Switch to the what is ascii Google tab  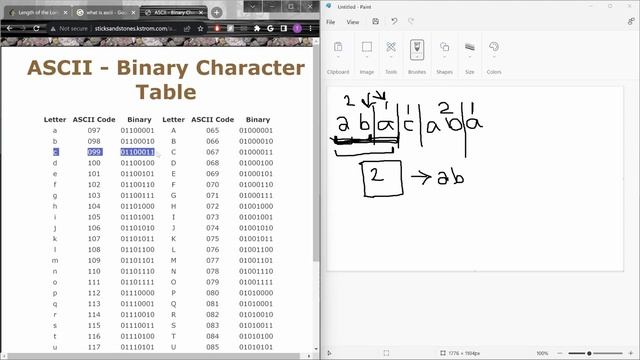[x=105, y=13]
